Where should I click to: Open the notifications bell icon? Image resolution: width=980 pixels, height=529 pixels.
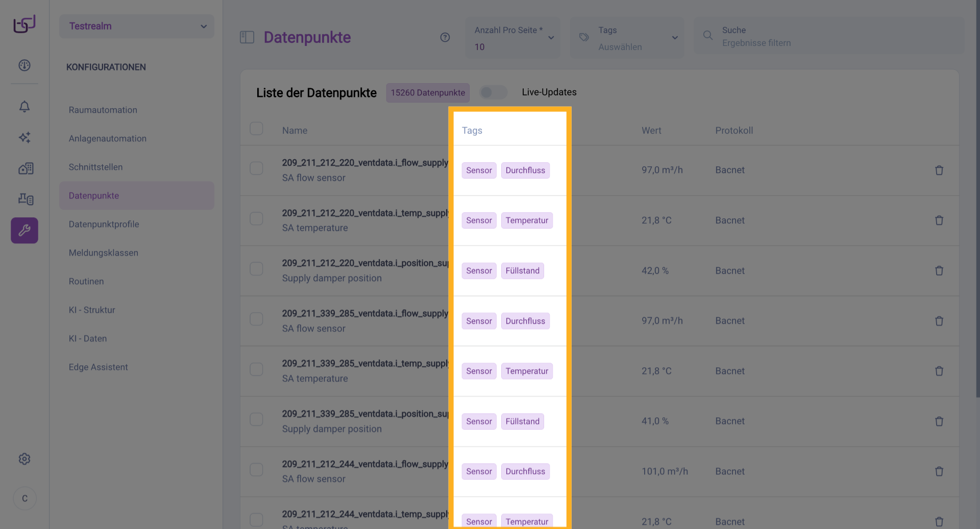(24, 107)
